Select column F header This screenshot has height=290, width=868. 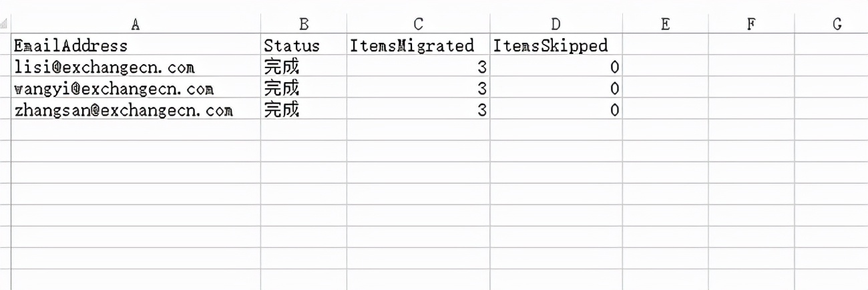pyautogui.click(x=751, y=24)
